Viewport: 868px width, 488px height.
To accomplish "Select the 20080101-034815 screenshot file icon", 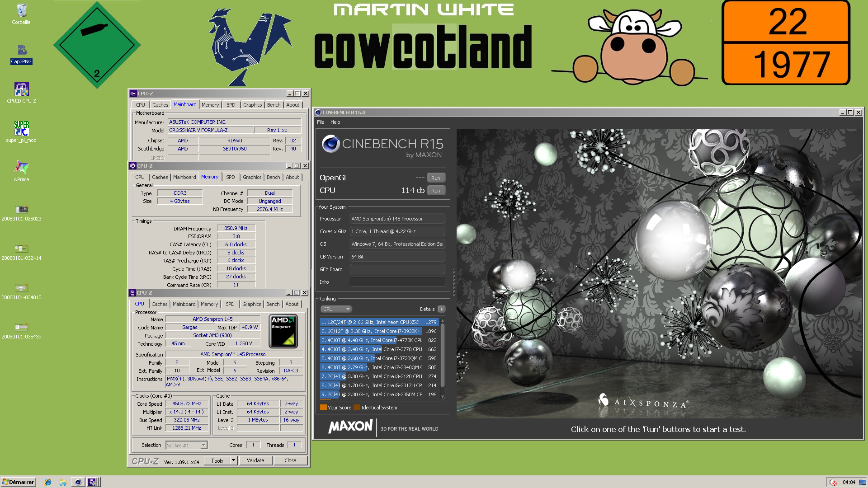I will (21, 291).
